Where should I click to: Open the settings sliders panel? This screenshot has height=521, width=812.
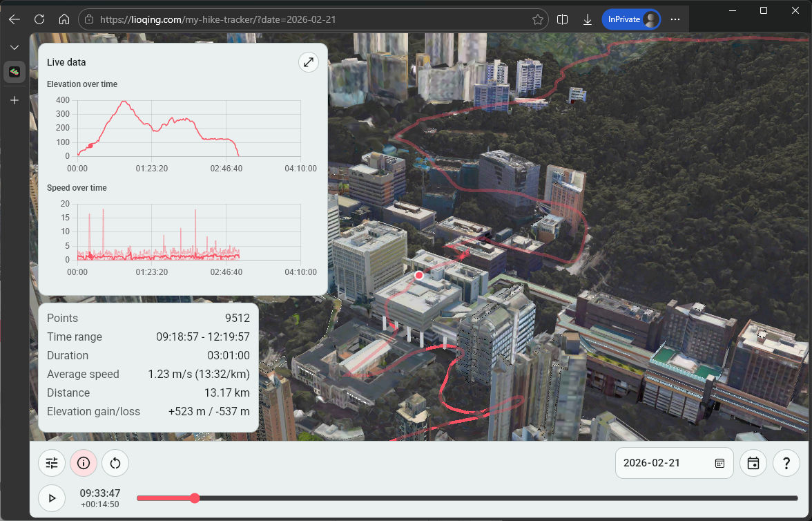click(x=52, y=463)
